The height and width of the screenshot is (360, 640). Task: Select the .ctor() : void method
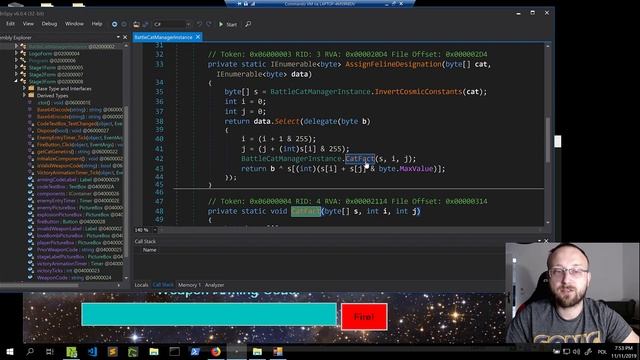[x=63, y=102]
